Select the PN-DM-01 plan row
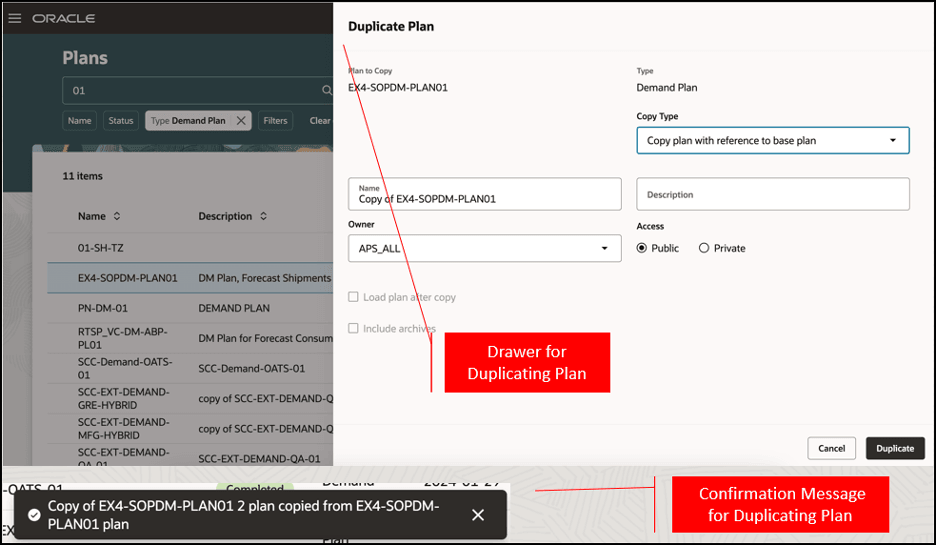 pos(190,308)
